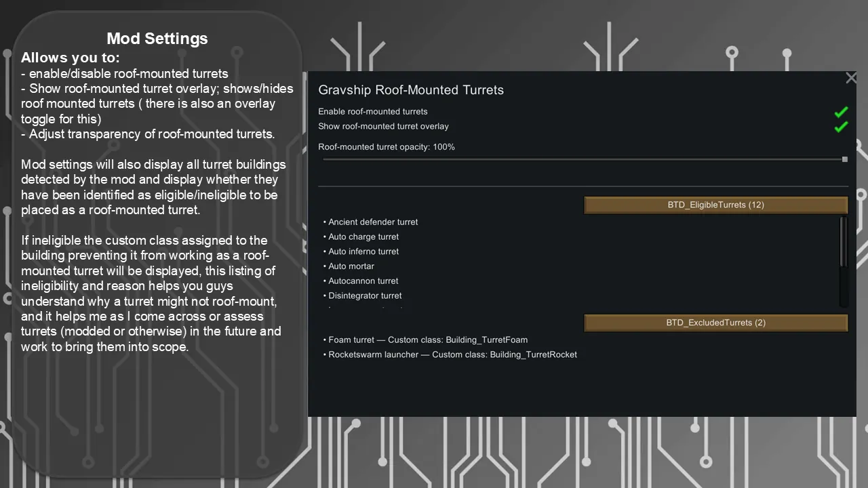Viewport: 868px width, 488px height.
Task: Select Disintegrator turret in the eligible list
Action: point(365,296)
